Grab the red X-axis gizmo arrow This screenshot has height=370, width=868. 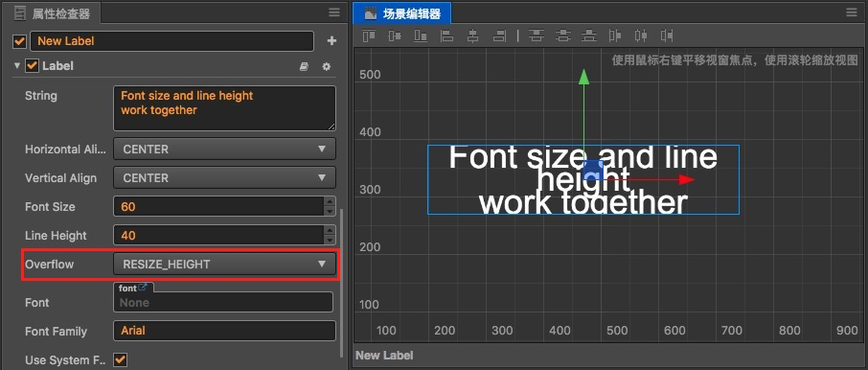[687, 179]
